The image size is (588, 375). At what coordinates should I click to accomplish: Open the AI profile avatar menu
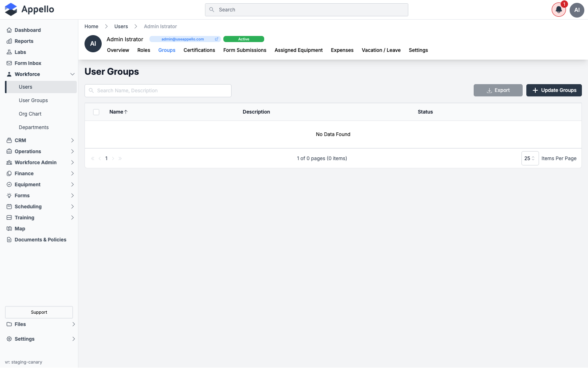tap(577, 10)
